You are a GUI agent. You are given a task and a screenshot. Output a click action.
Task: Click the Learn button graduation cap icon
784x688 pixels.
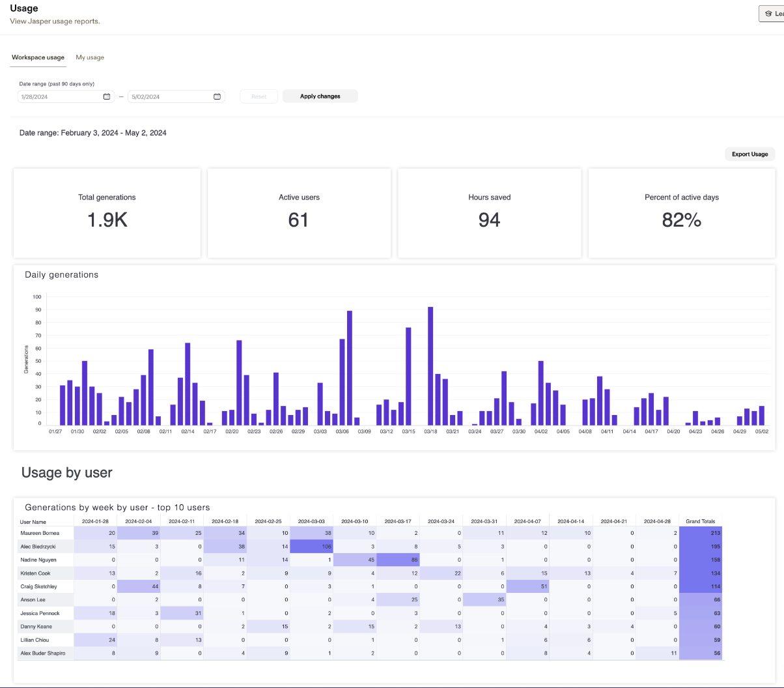point(768,13)
